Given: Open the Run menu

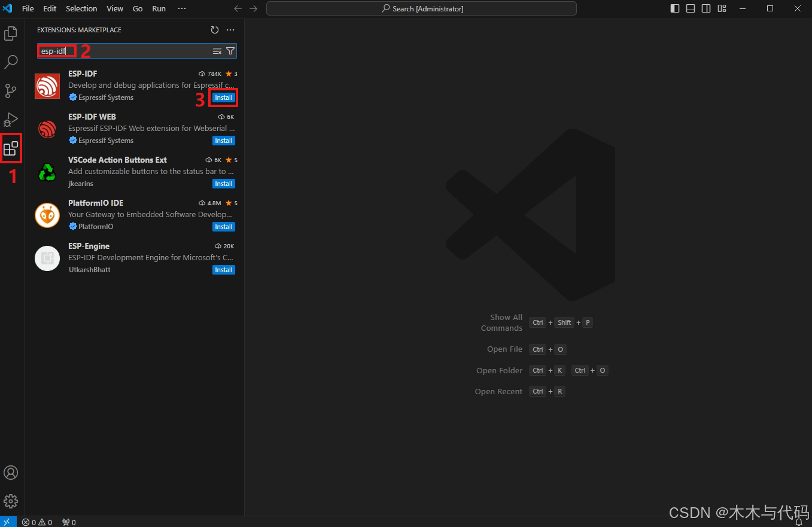Looking at the screenshot, I should (x=159, y=8).
